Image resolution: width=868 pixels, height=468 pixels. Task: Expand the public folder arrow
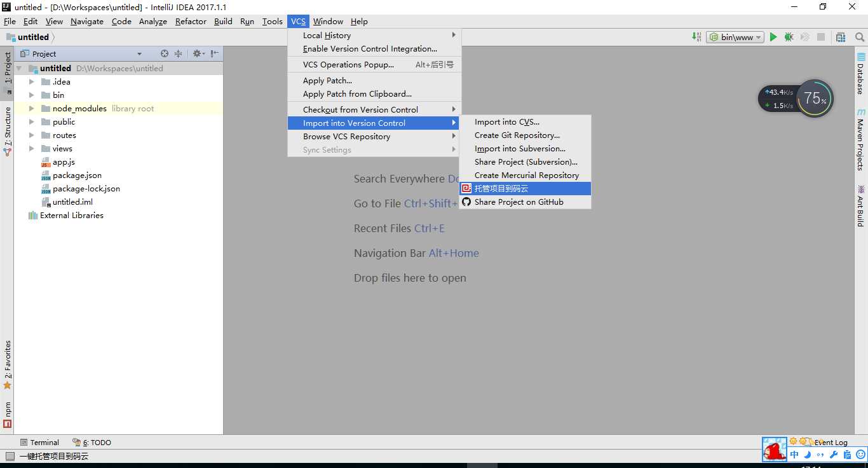point(31,122)
